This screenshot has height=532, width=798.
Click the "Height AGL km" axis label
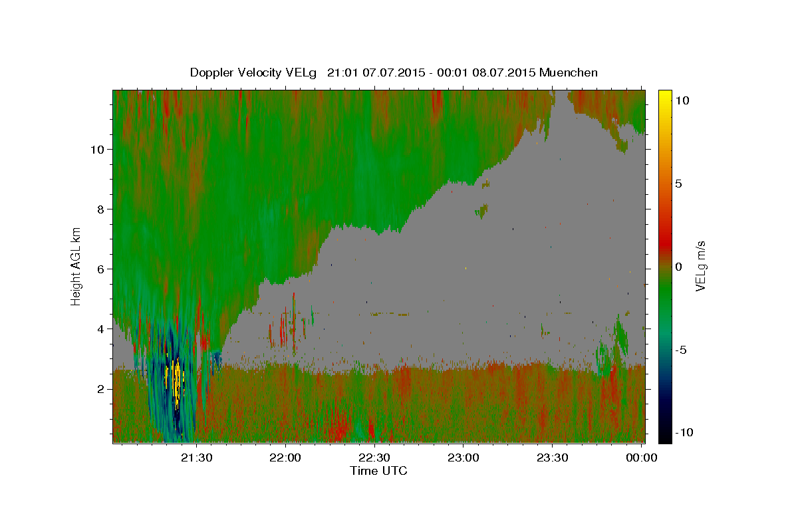coord(76,265)
